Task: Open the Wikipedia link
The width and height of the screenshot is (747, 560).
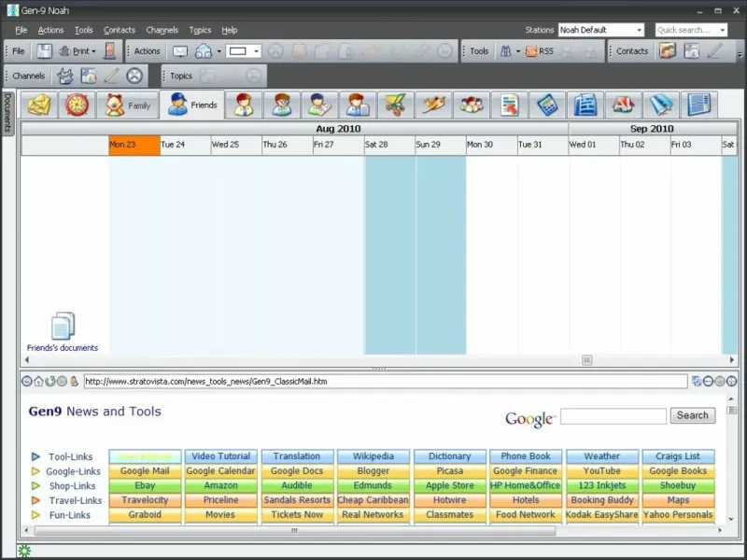Action: coord(373,456)
